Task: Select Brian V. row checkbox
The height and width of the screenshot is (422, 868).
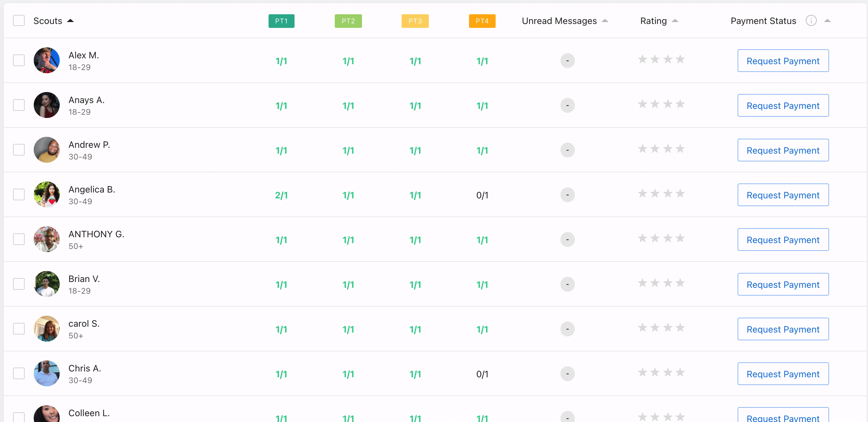Action: tap(19, 284)
